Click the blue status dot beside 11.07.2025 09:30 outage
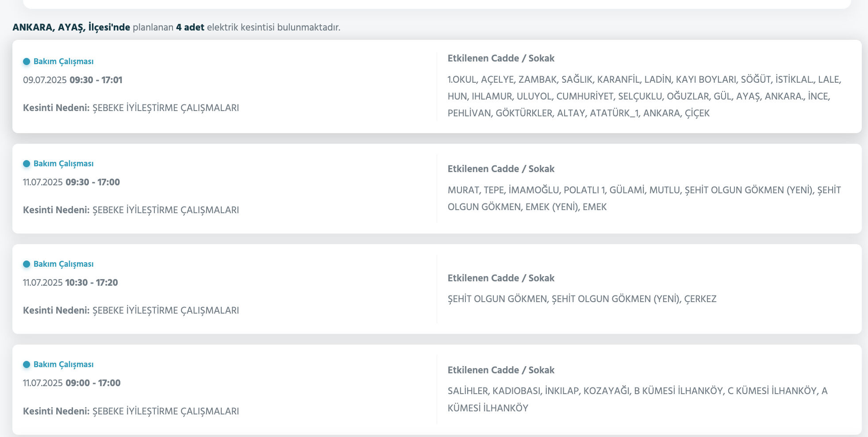This screenshot has width=868, height=437. tap(27, 164)
